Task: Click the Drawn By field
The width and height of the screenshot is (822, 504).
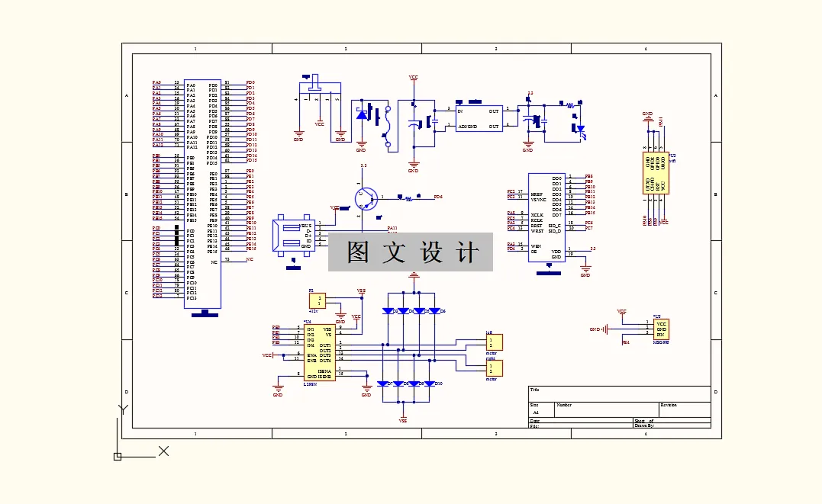Action: [672, 426]
